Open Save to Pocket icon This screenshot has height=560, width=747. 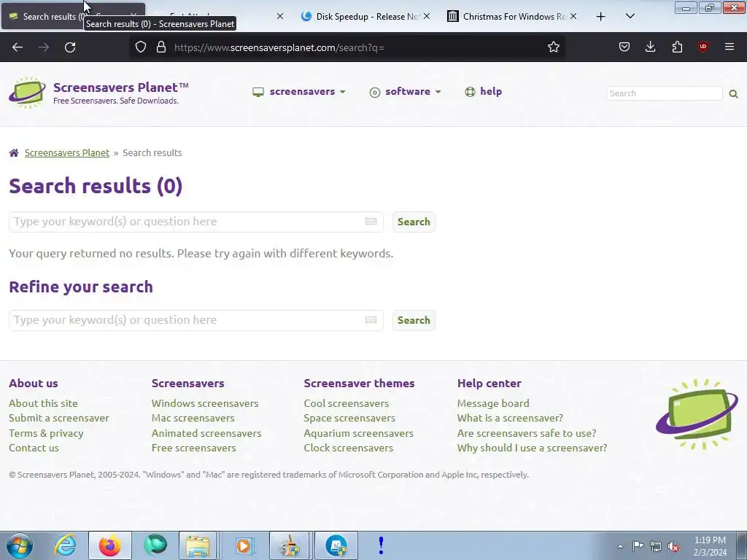pyautogui.click(x=624, y=47)
